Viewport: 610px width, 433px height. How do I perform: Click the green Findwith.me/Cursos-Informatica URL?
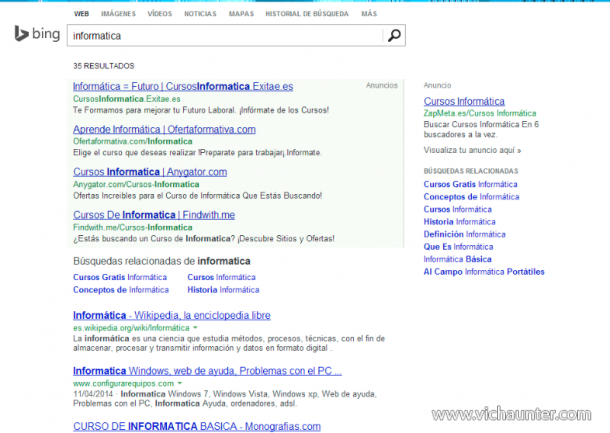[x=133, y=228]
